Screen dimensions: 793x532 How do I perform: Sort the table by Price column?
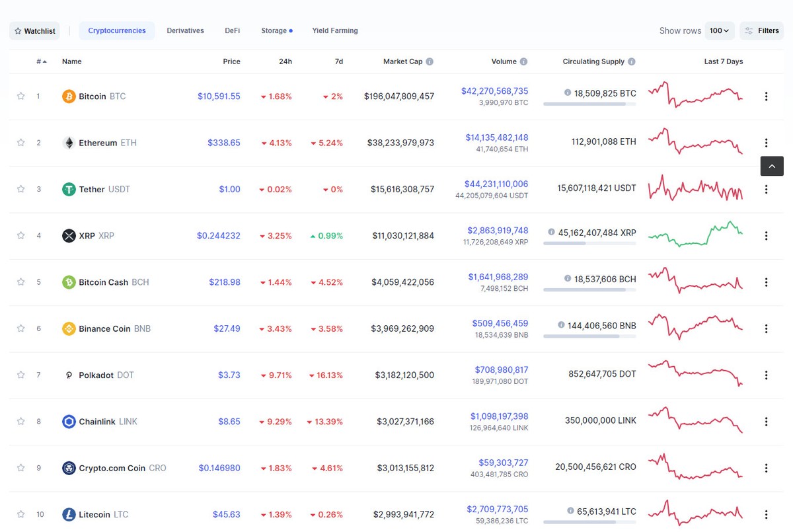point(231,61)
